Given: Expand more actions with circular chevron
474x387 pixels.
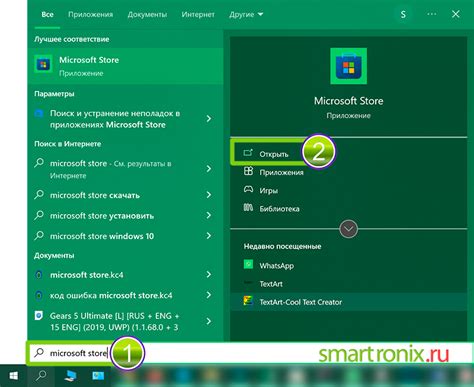Looking at the screenshot, I should [x=348, y=229].
